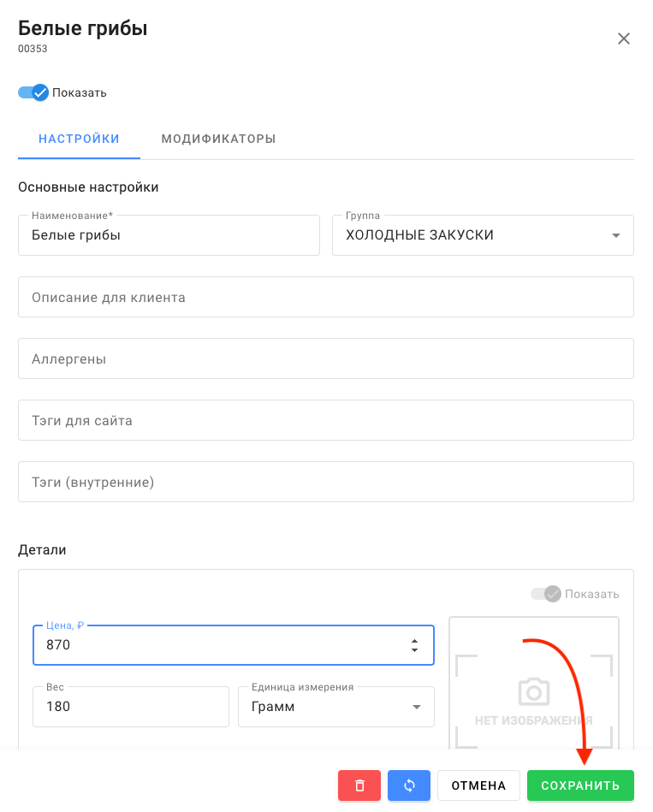Open the Группа dropdown arrow

[x=615, y=236]
